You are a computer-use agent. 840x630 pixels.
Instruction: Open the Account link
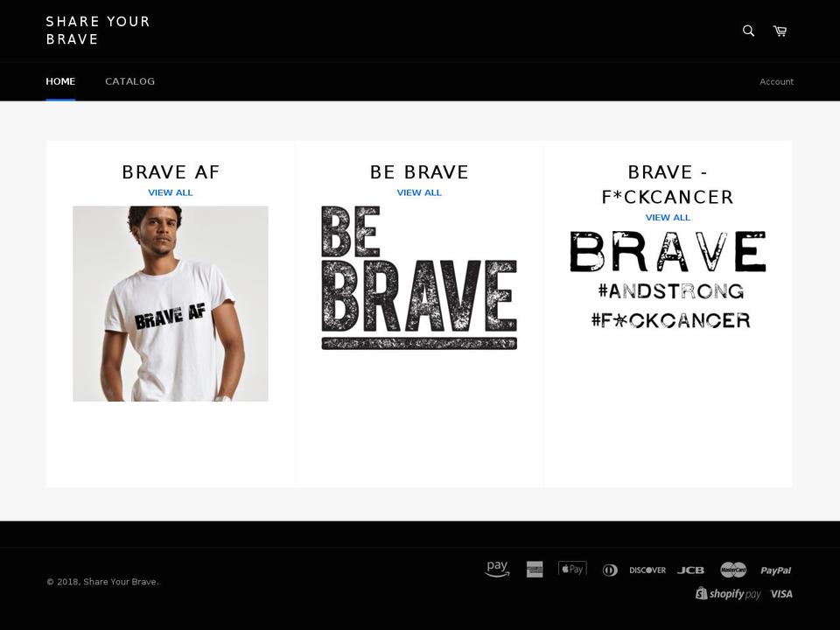pyautogui.click(x=776, y=82)
